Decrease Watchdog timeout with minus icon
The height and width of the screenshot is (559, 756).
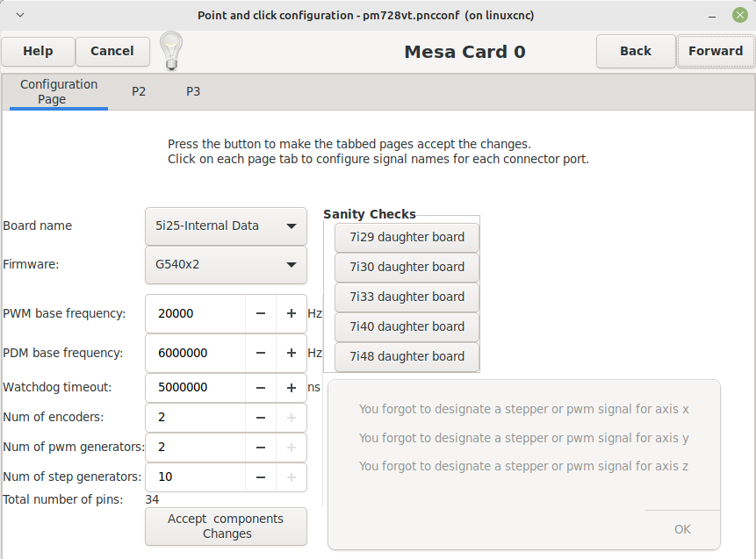click(261, 388)
